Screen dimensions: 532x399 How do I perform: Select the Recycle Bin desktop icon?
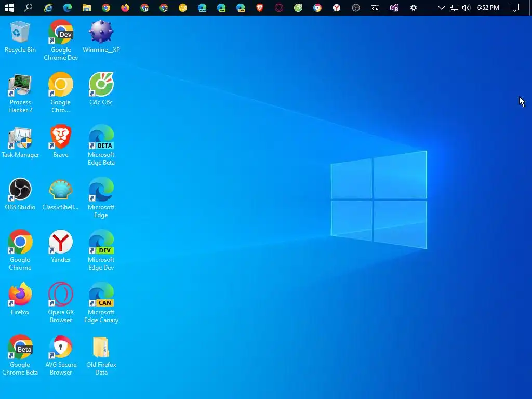20,37
